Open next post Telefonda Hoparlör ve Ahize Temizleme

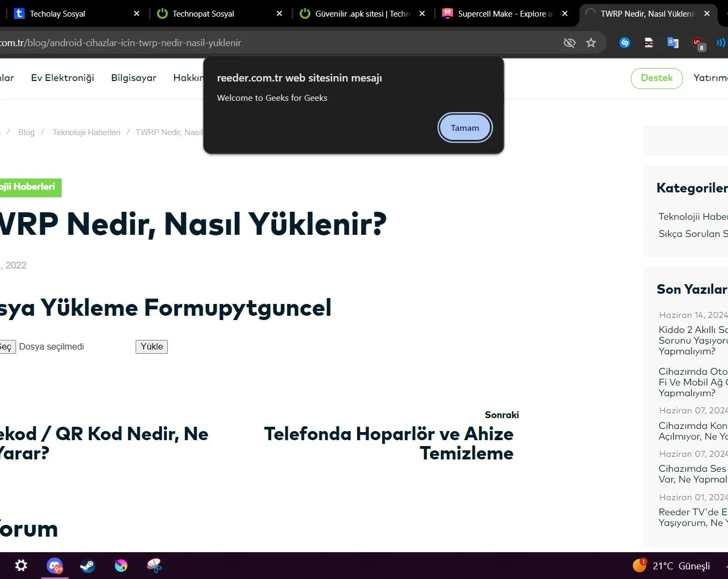(389, 443)
